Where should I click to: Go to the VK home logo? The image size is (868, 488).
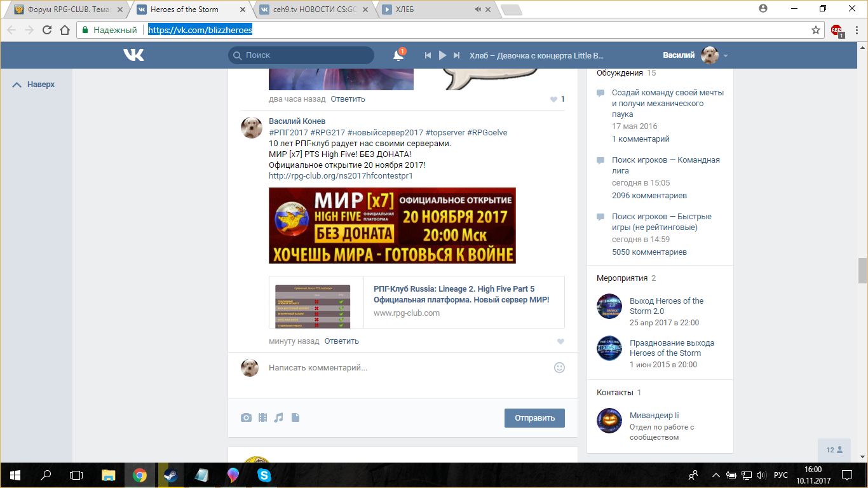[x=133, y=55]
